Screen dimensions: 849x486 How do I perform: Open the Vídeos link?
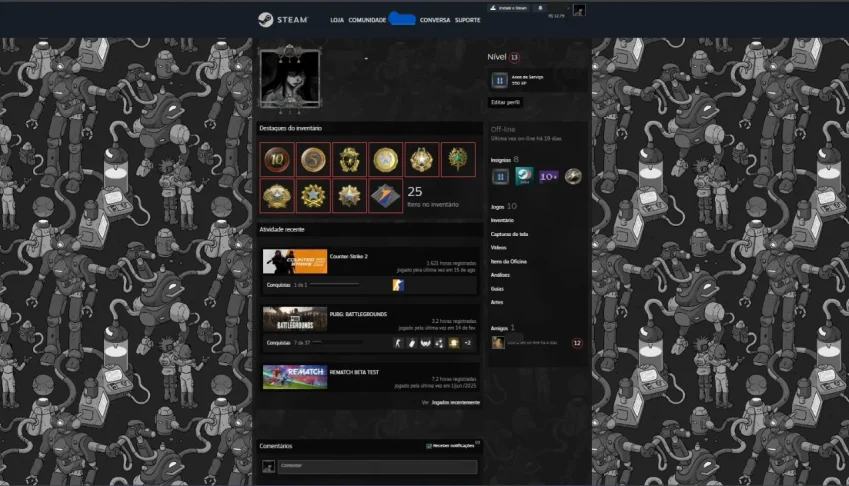(x=498, y=247)
